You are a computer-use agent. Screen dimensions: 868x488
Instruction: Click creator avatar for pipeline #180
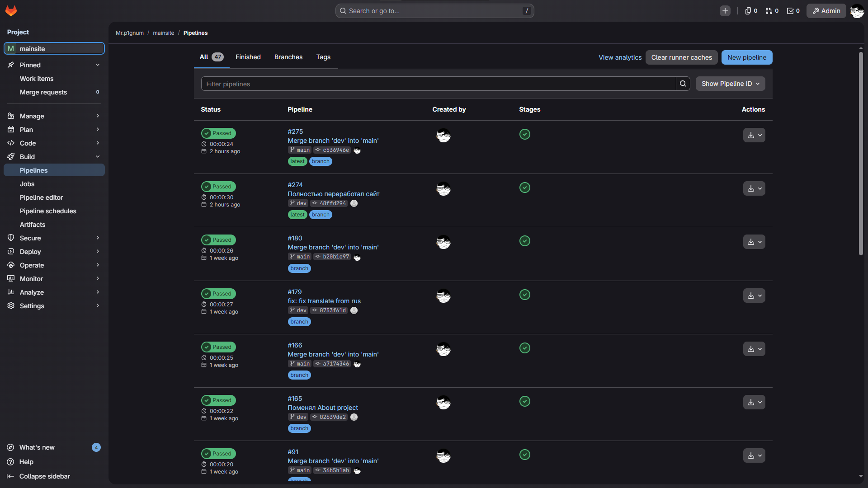[x=443, y=242]
